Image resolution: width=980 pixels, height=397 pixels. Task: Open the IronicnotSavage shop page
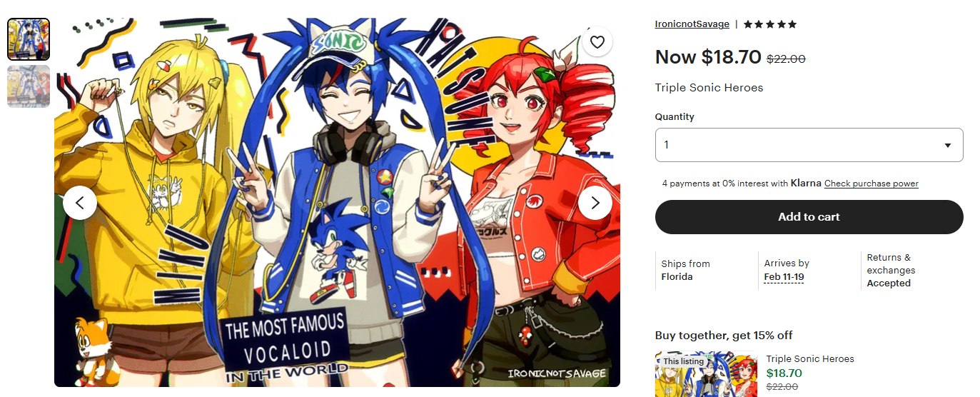(x=692, y=24)
